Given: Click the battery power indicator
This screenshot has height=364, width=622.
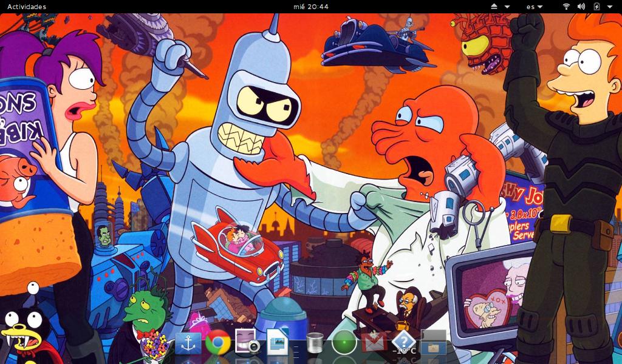Looking at the screenshot, I should click(596, 6).
